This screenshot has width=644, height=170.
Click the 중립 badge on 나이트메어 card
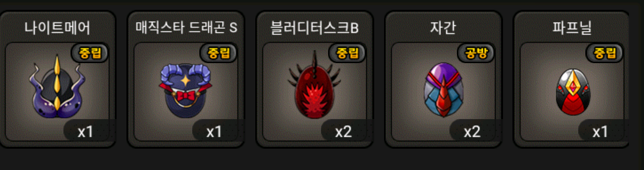tap(90, 53)
